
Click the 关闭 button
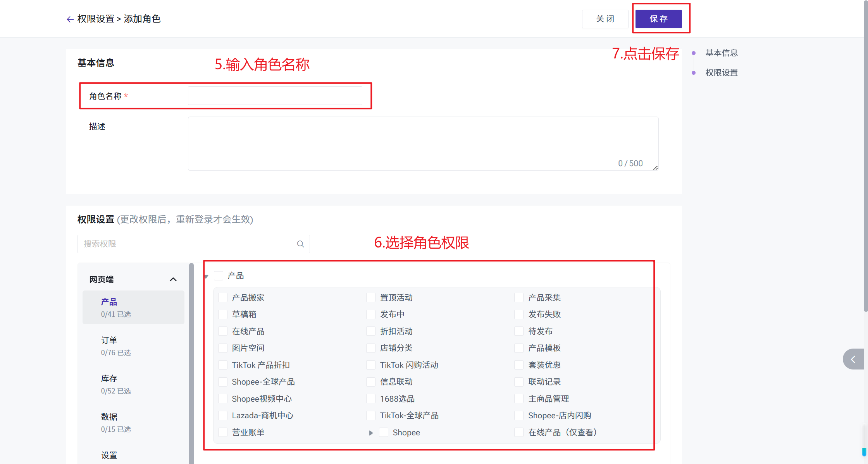pyautogui.click(x=605, y=19)
